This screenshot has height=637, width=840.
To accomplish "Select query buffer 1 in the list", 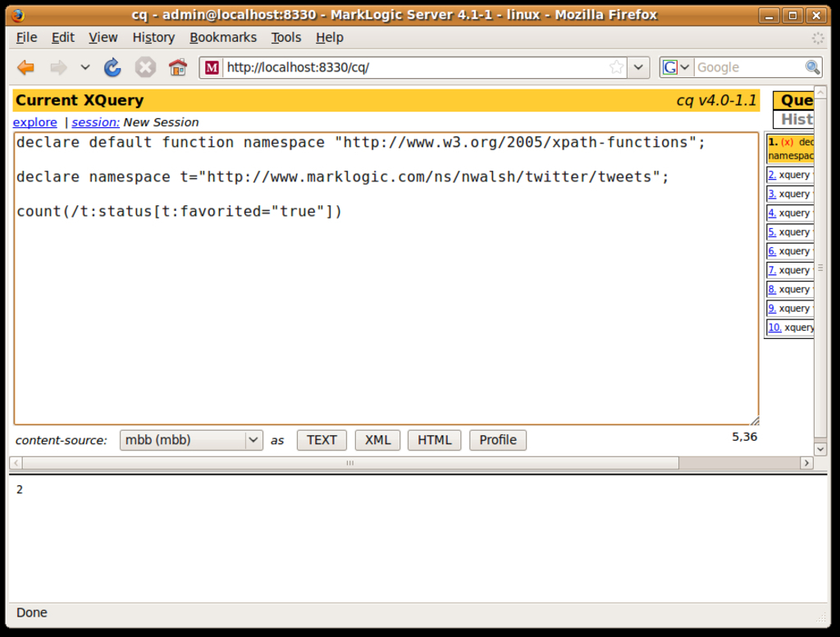I will click(x=791, y=149).
